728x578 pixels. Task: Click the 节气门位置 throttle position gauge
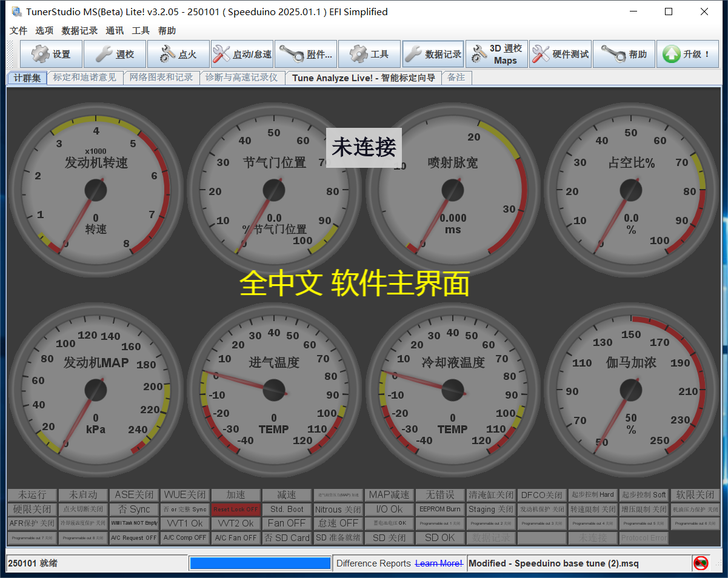pyautogui.click(x=274, y=190)
